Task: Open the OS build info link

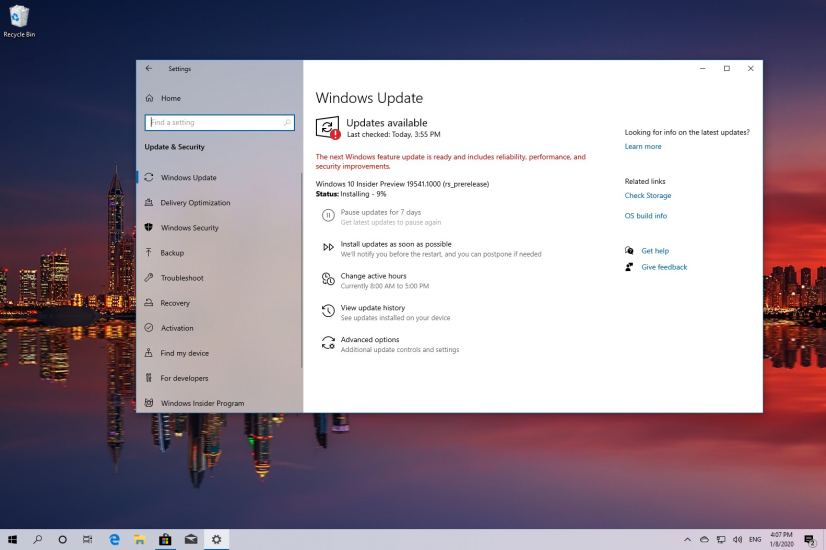Action: [646, 216]
